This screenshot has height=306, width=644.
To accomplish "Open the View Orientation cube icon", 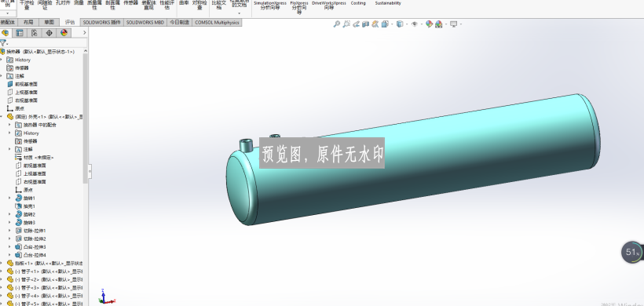I will tap(384, 24).
